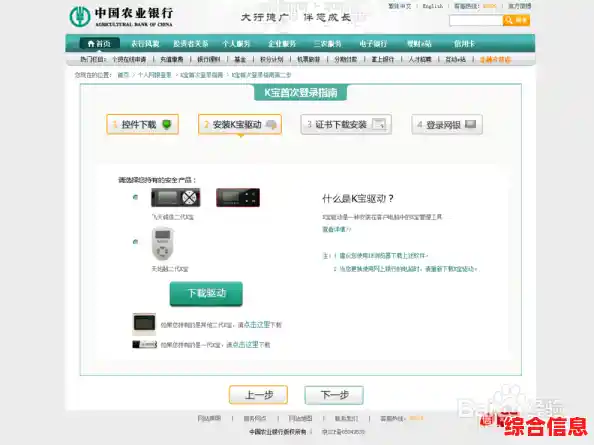Open the 联系我们 footer link
Viewport: 594px width, 445px height.
[x=346, y=418]
